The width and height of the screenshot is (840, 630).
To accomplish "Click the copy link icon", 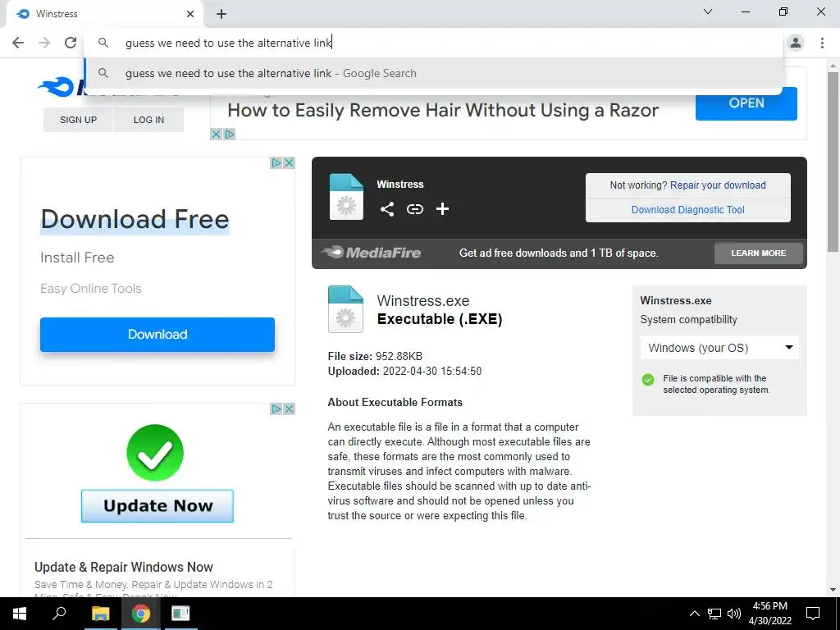I will 414,209.
